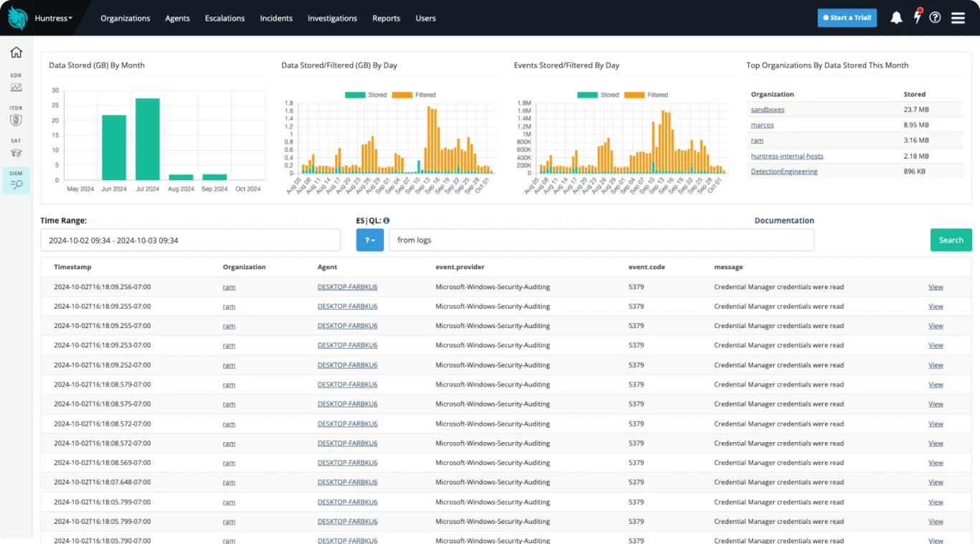
Task: Go to the Incidents menu item
Action: (x=276, y=18)
